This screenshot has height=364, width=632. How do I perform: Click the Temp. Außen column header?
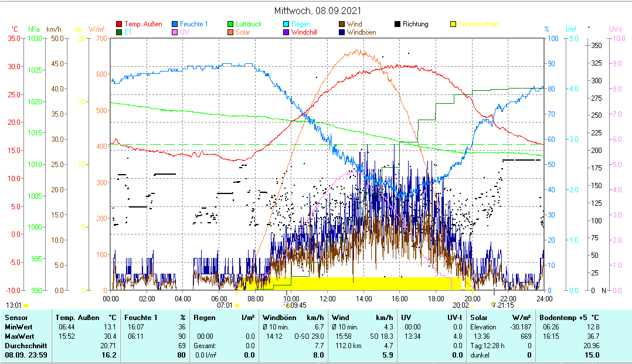(x=77, y=317)
